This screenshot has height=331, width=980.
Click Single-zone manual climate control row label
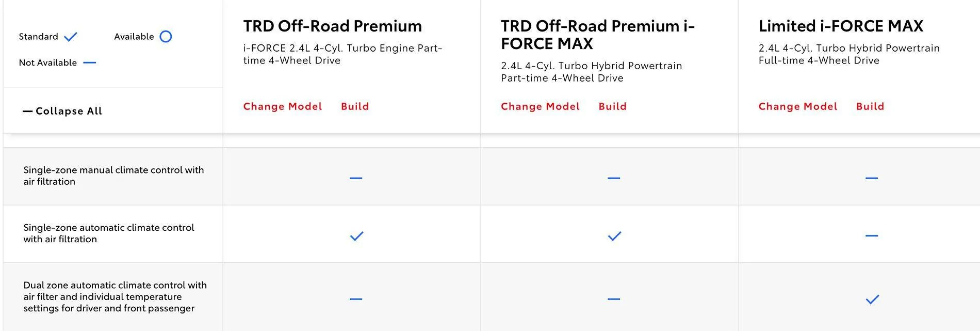tap(113, 176)
